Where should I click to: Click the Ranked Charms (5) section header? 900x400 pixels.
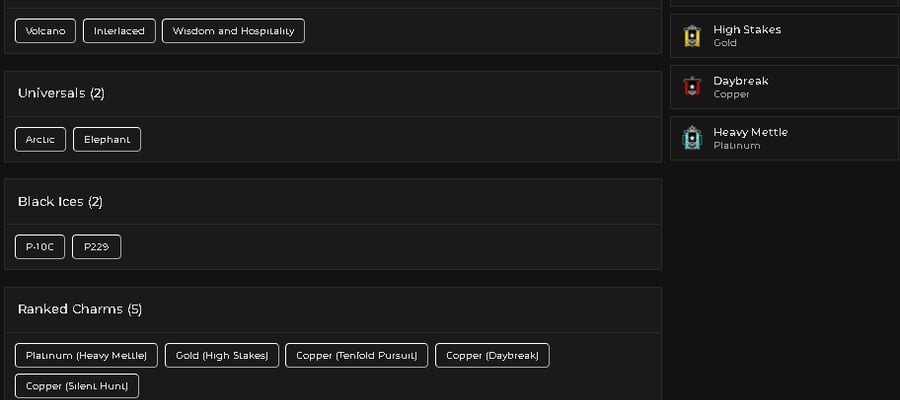[333, 309]
